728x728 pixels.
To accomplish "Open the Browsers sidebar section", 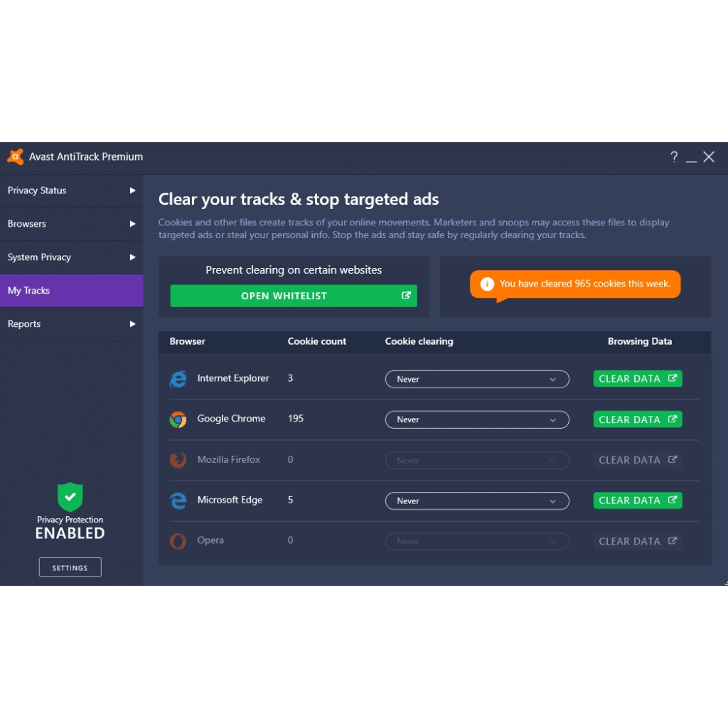I will click(x=71, y=224).
